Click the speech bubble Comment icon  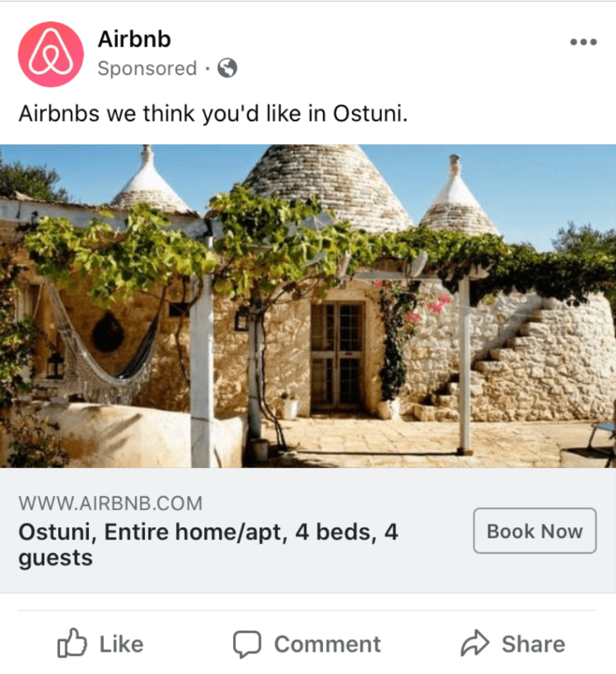[x=247, y=644]
